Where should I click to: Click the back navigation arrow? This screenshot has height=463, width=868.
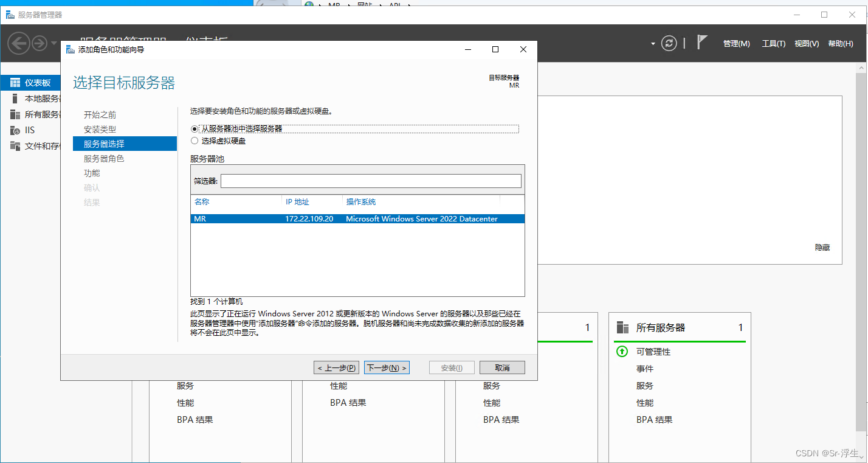click(x=18, y=43)
